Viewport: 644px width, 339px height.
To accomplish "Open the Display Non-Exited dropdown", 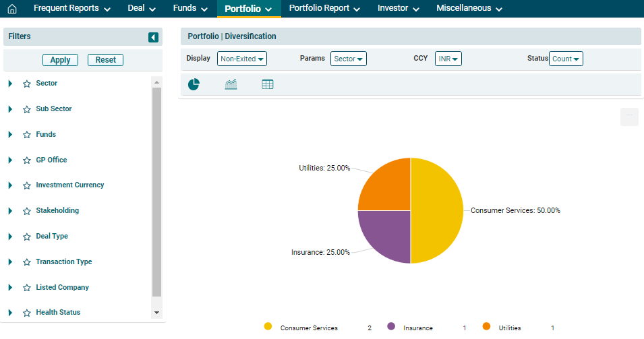I will tap(242, 59).
